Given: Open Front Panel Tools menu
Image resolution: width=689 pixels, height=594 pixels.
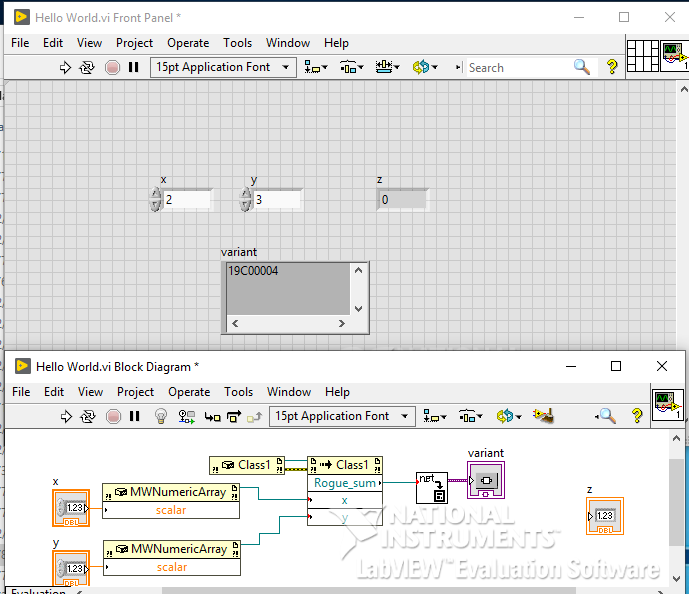Looking at the screenshot, I should pos(237,43).
